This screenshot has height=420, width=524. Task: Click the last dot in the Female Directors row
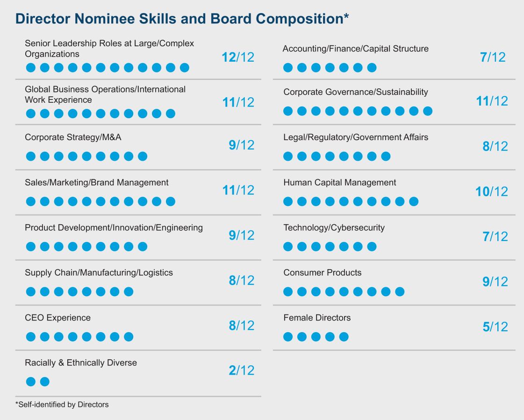tap(344, 337)
